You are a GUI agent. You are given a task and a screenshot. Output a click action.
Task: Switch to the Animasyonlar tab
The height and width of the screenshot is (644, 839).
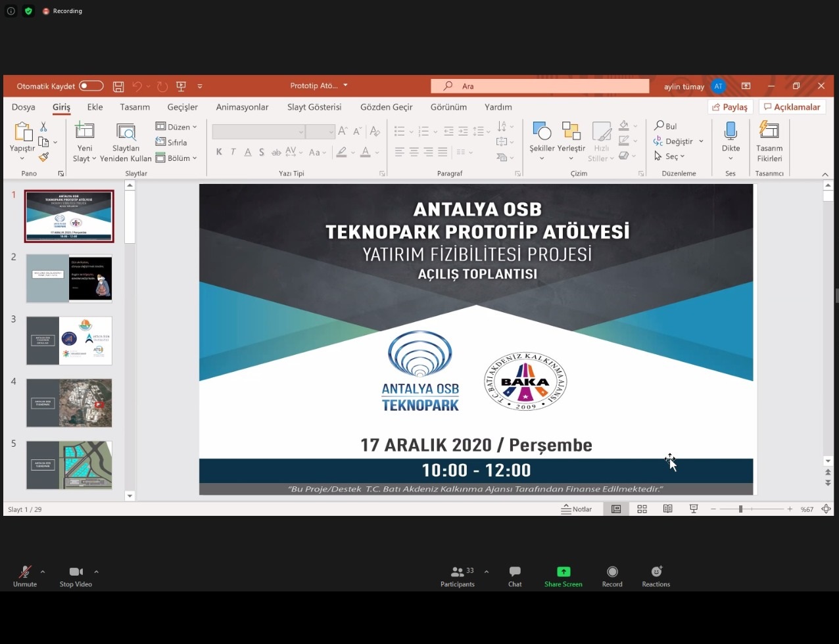tap(242, 107)
